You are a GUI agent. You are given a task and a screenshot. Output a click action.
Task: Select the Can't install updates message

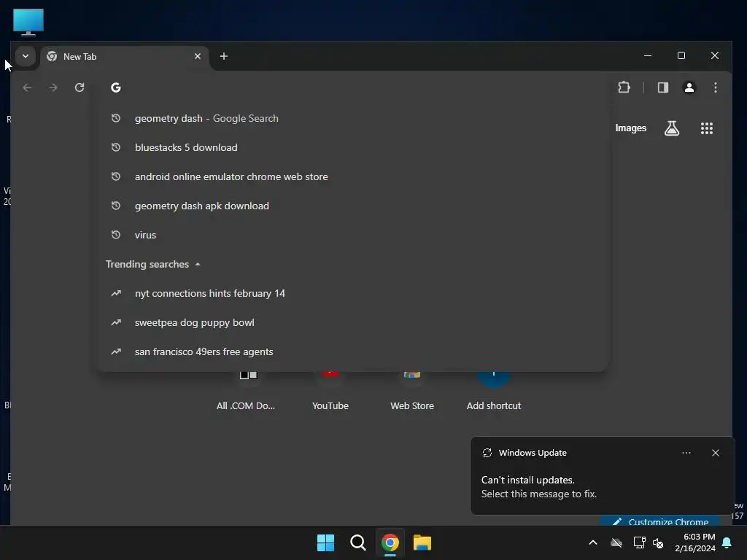[x=539, y=486]
